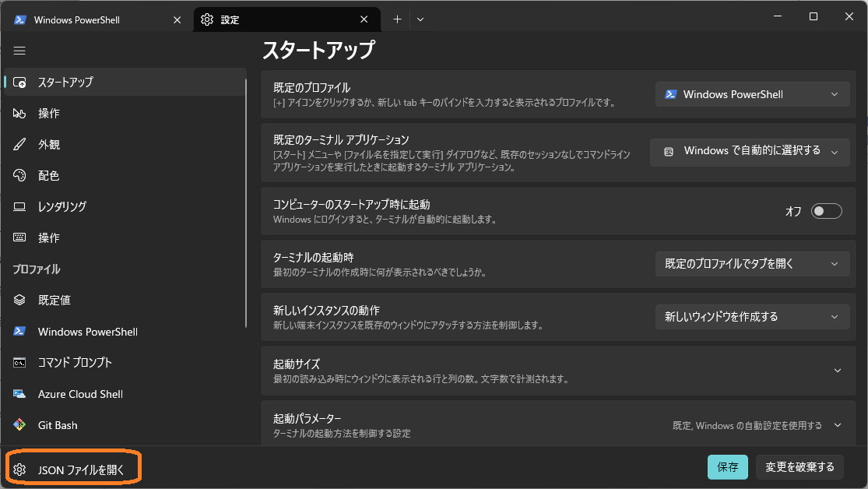Viewport: 868px width, 489px height.
Task: Click the スタートアップ sidebar icon
Action: click(19, 83)
